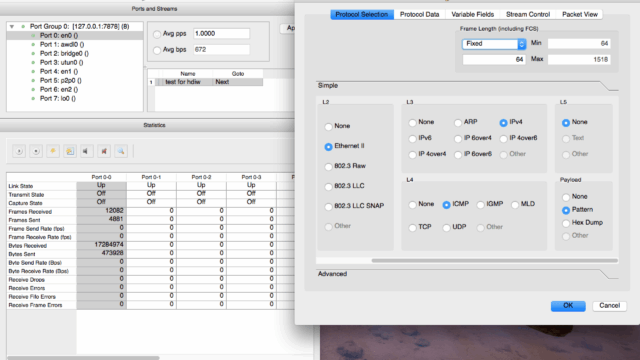The width and height of the screenshot is (640, 360).
Task: Select the IGMP radio button in L4
Action: tap(480, 204)
